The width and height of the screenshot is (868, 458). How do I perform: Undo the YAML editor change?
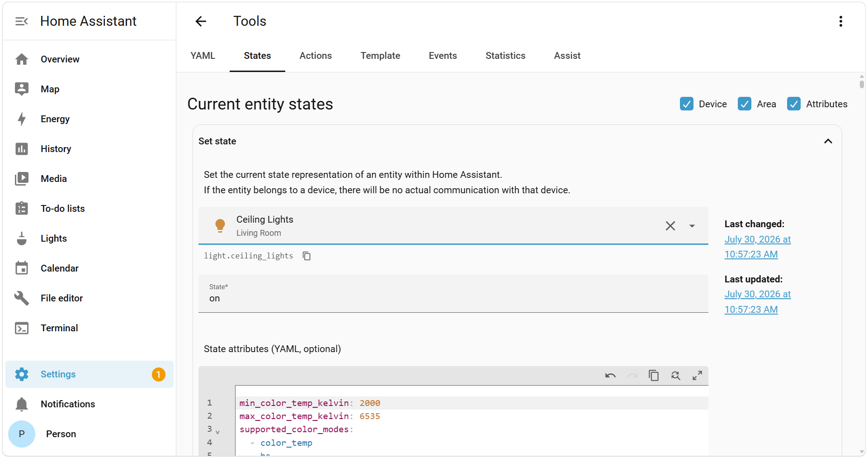(x=610, y=376)
